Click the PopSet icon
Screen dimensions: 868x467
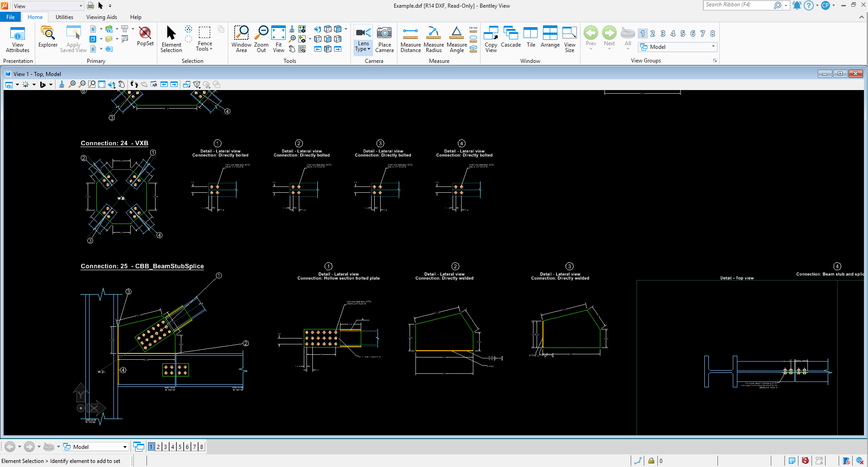pyautogui.click(x=145, y=36)
